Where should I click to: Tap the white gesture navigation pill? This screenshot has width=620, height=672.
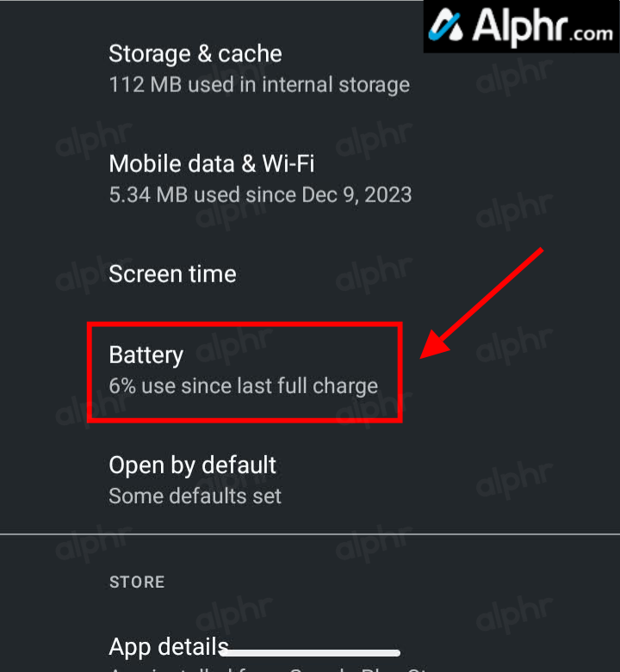tap(310, 653)
